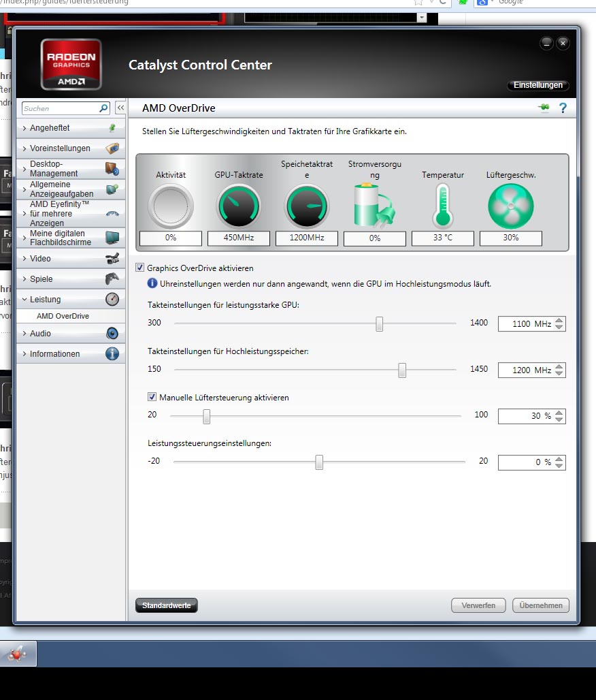Click the Übernehmen button
Image resolution: width=596 pixels, height=700 pixels.
pyautogui.click(x=541, y=605)
